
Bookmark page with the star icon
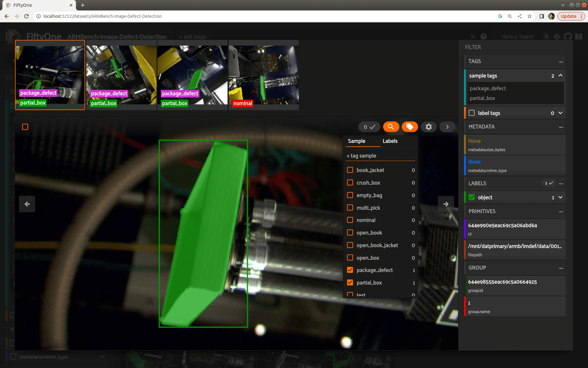pyautogui.click(x=530, y=16)
